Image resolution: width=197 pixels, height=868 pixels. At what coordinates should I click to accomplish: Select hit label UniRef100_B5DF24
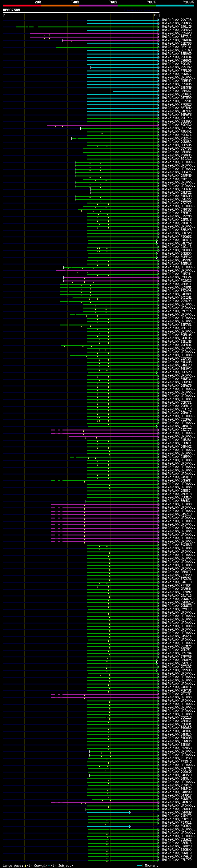pyautogui.click(x=177, y=277)
